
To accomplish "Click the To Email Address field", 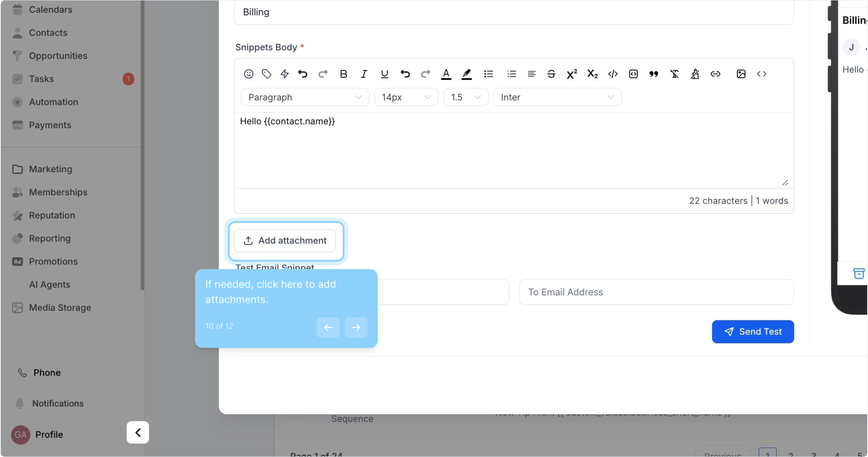I will click(656, 292).
